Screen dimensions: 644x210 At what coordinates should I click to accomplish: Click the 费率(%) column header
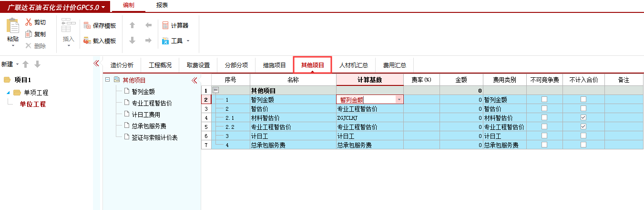click(x=421, y=80)
